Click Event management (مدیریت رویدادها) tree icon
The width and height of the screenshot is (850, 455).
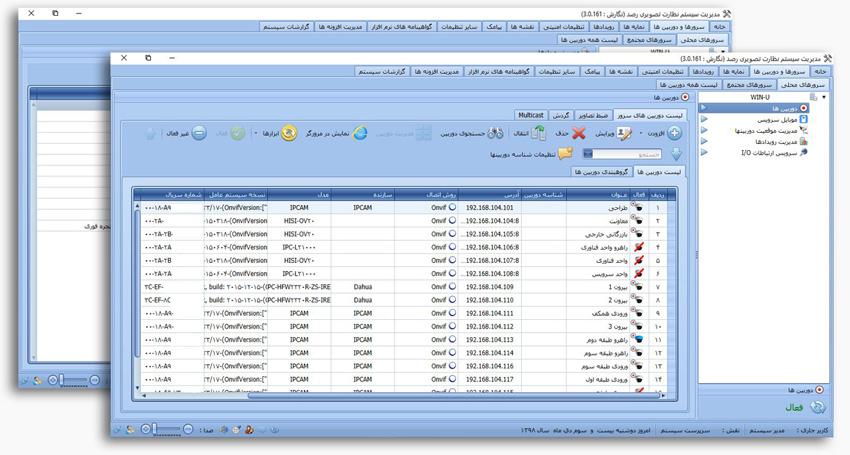point(803,142)
